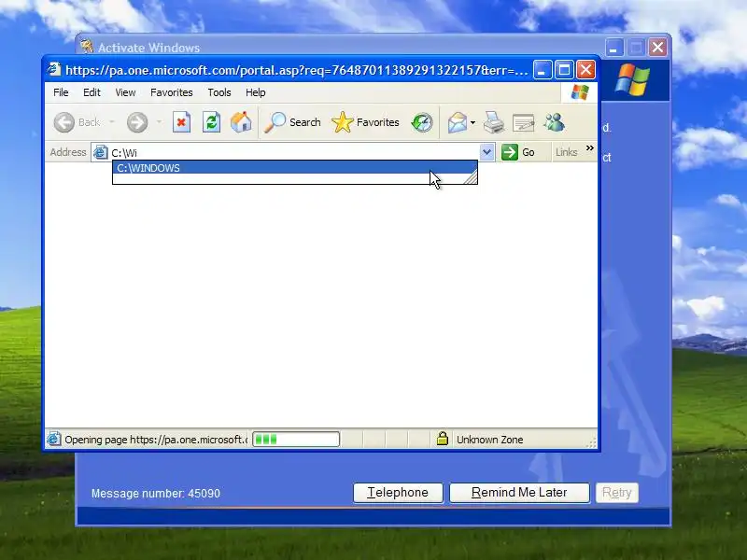
Task: Click the Back arrow button
Action: click(x=63, y=122)
